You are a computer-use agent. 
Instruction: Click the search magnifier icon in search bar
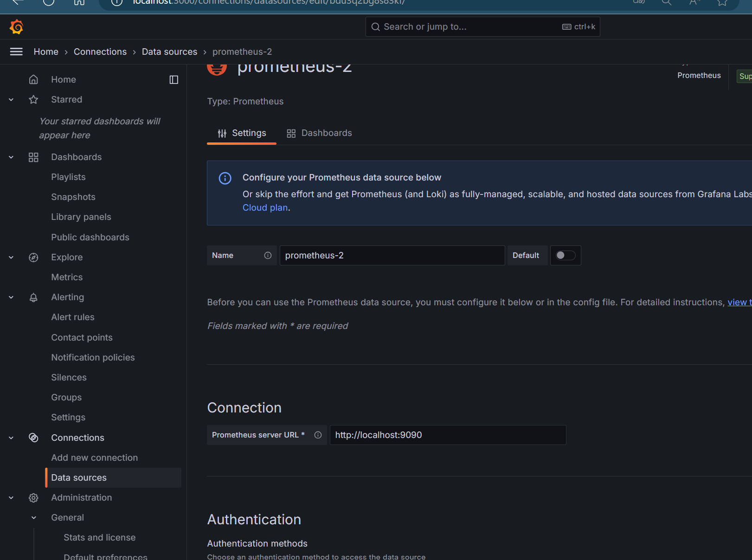pyautogui.click(x=376, y=27)
